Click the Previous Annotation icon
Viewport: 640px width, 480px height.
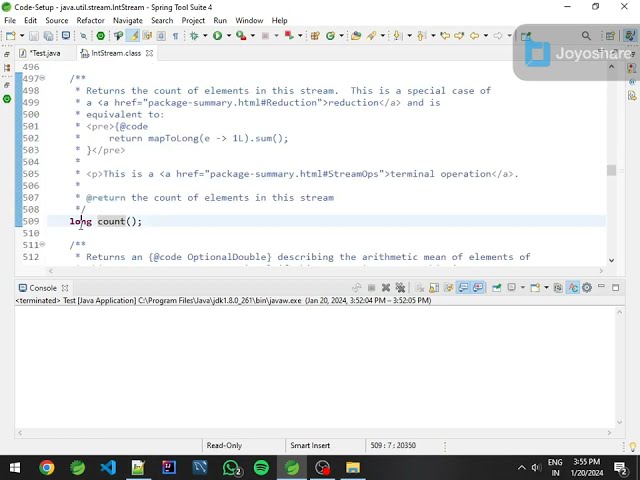[x=421, y=36]
